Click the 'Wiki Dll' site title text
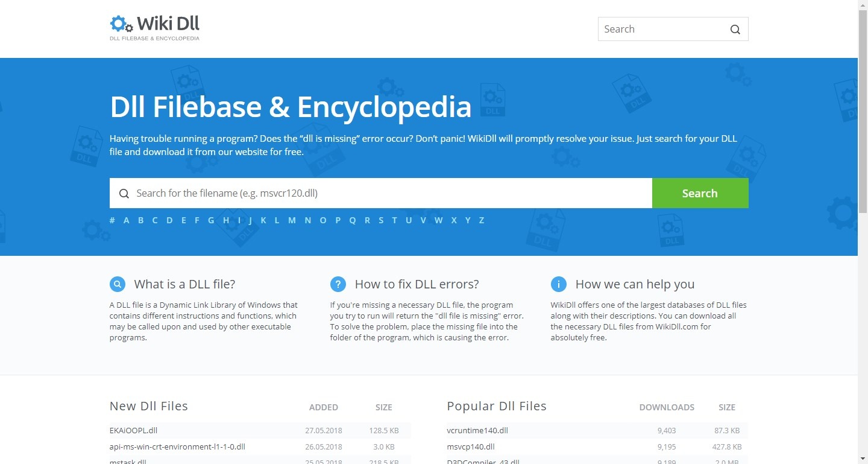The height and width of the screenshot is (464, 868). pos(168,24)
